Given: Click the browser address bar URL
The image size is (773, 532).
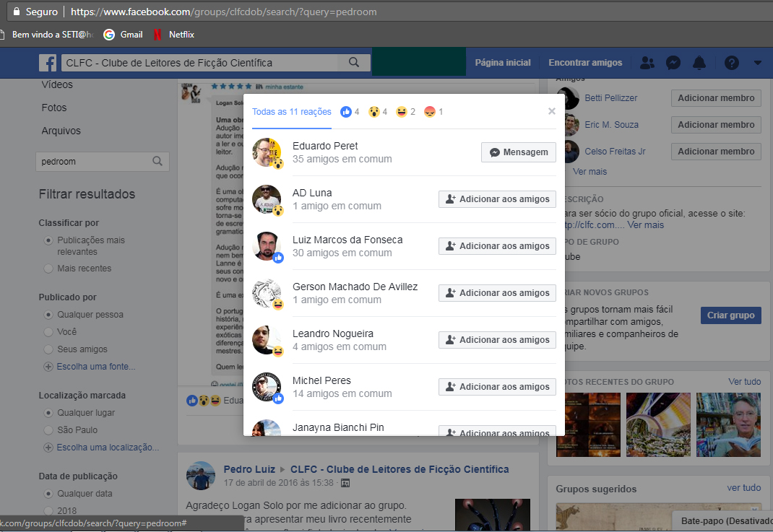Looking at the screenshot, I should tap(223, 12).
